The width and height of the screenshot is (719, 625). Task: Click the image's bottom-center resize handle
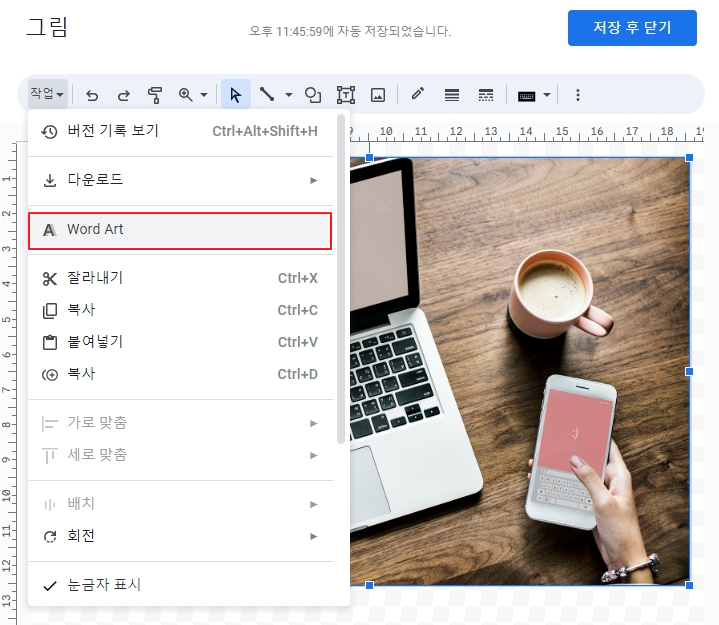click(x=370, y=585)
